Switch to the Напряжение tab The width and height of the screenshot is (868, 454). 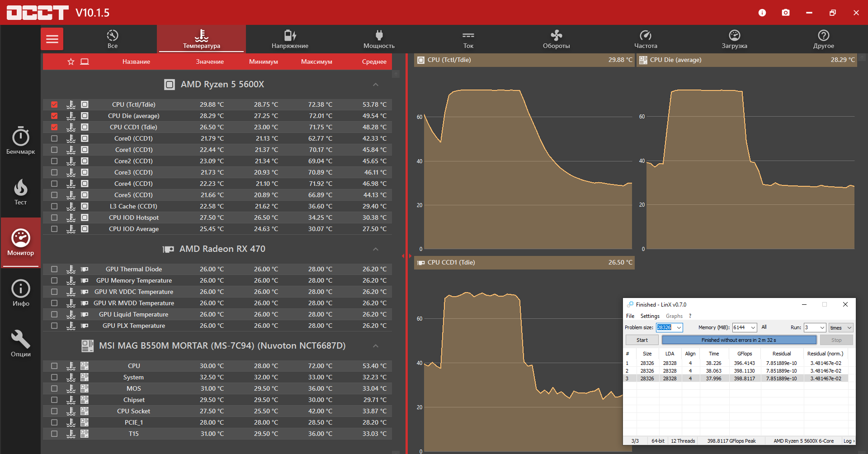(290, 39)
